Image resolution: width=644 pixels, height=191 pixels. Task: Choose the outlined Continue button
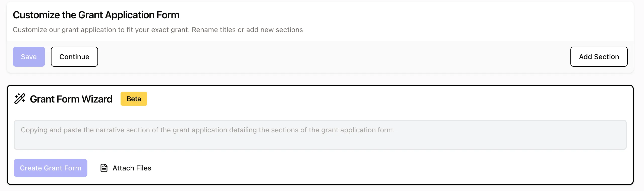pyautogui.click(x=74, y=57)
